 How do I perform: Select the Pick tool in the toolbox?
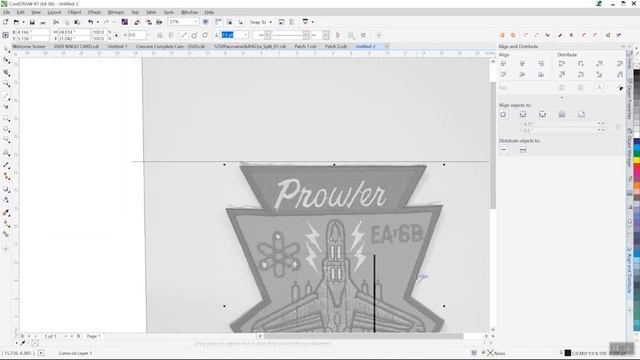pyautogui.click(x=6, y=49)
